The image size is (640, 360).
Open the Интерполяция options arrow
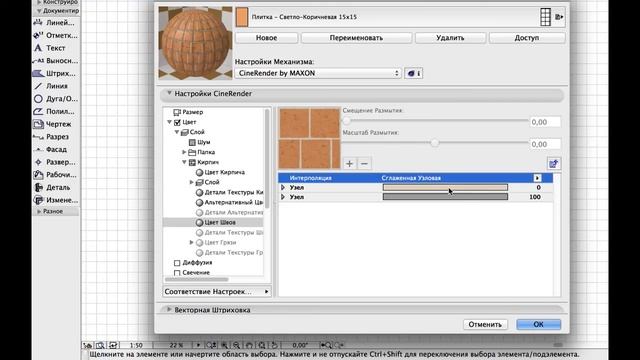coord(537,178)
